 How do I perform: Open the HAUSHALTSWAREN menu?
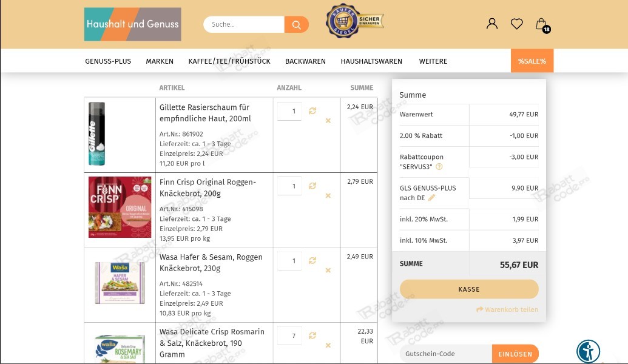pyautogui.click(x=371, y=61)
